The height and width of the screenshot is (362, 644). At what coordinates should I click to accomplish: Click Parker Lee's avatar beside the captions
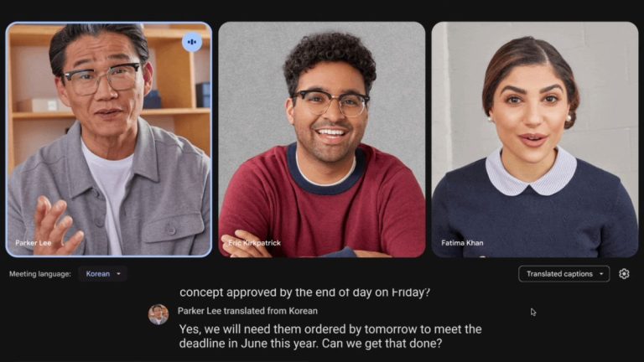tap(158, 314)
